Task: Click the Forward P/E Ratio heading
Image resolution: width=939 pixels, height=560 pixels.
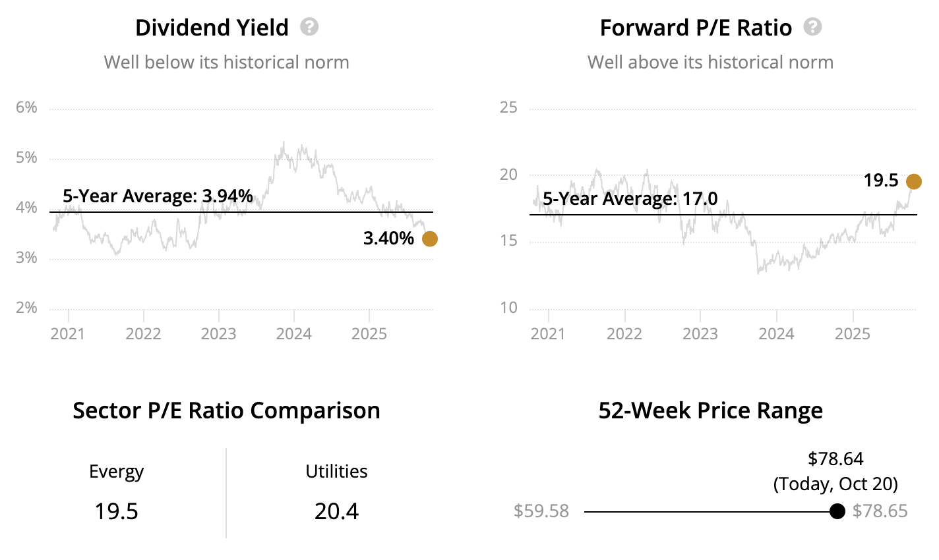Action: tap(696, 28)
